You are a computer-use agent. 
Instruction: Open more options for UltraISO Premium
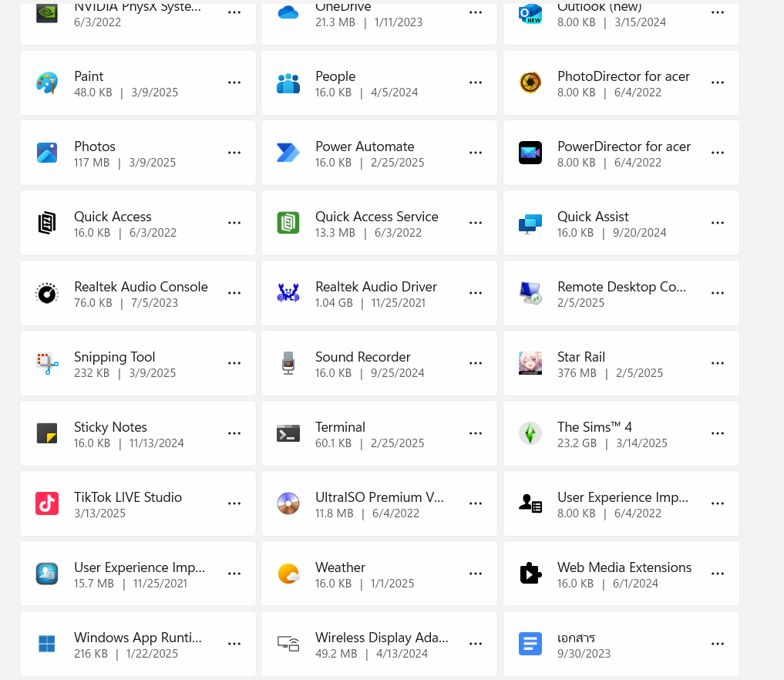point(476,503)
